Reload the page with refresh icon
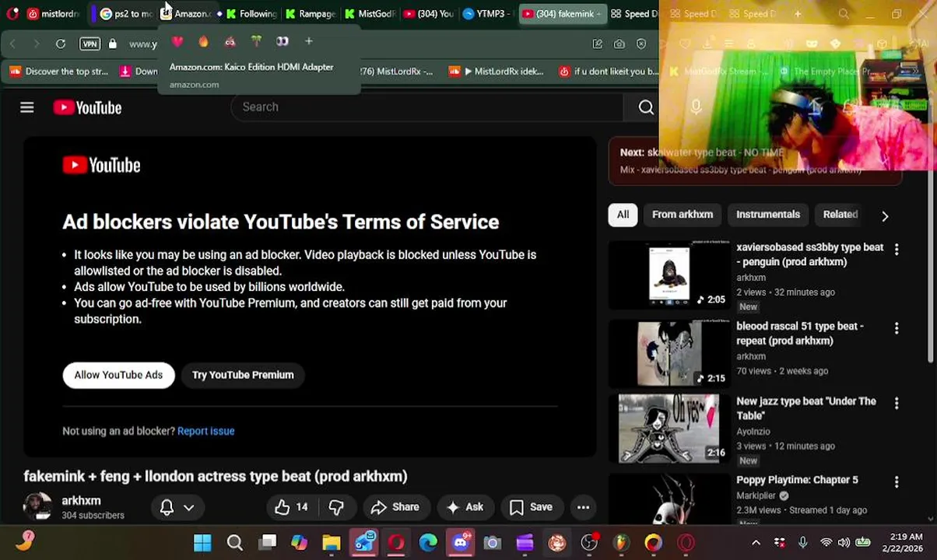Viewport: 937px width, 560px height. [x=61, y=44]
